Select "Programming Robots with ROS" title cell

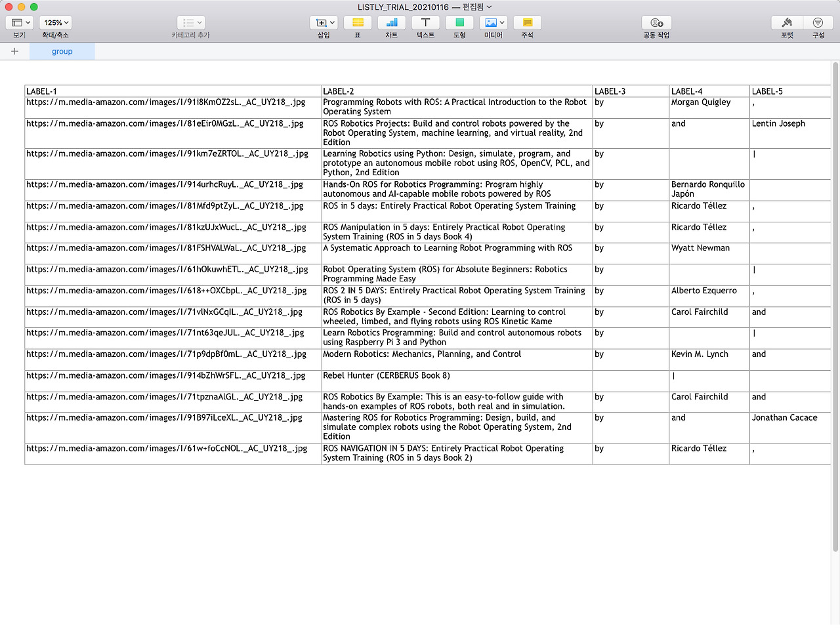point(457,108)
